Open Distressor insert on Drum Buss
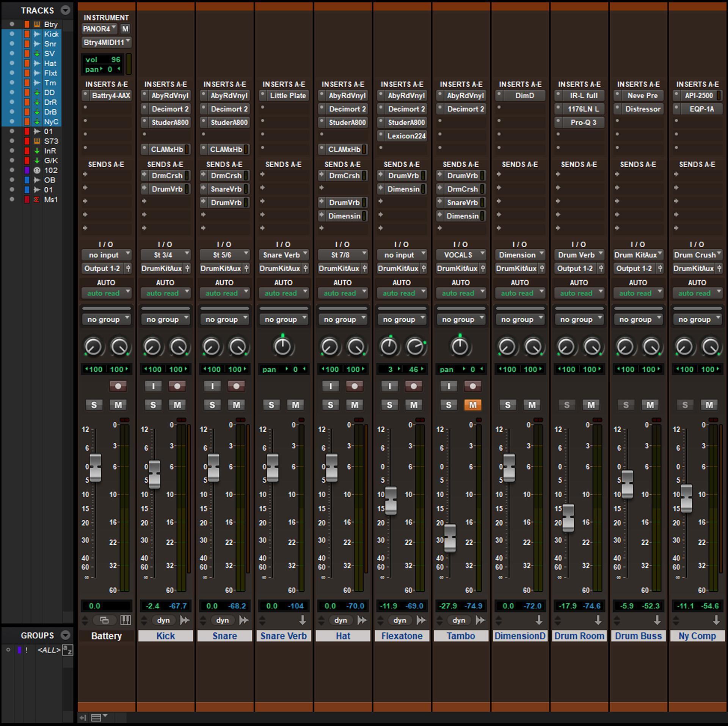Viewport: 728px width, 726px height. pos(642,109)
